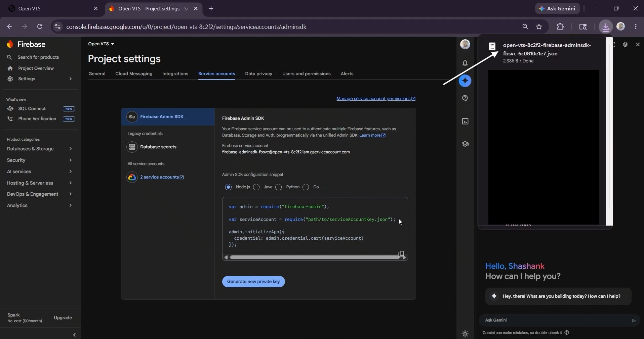Screen dimensions: 644x339
Task: Select the Java radio button
Action: 257,187
